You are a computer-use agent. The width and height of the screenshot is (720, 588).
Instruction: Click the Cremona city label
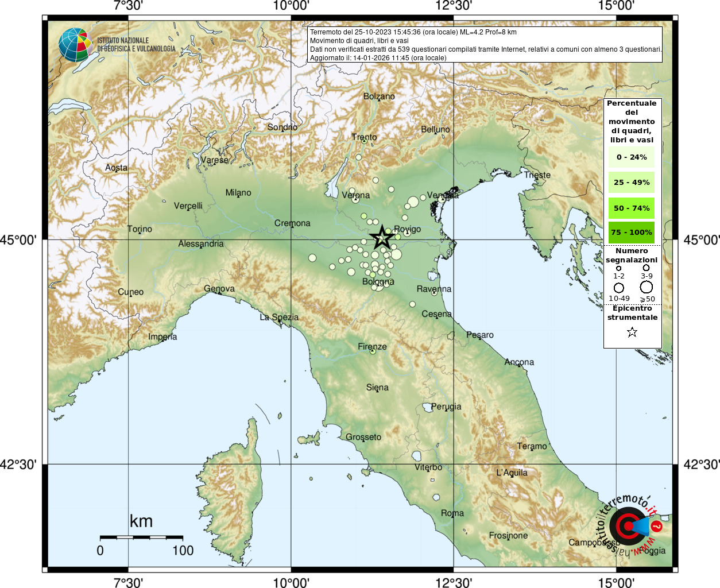click(292, 223)
